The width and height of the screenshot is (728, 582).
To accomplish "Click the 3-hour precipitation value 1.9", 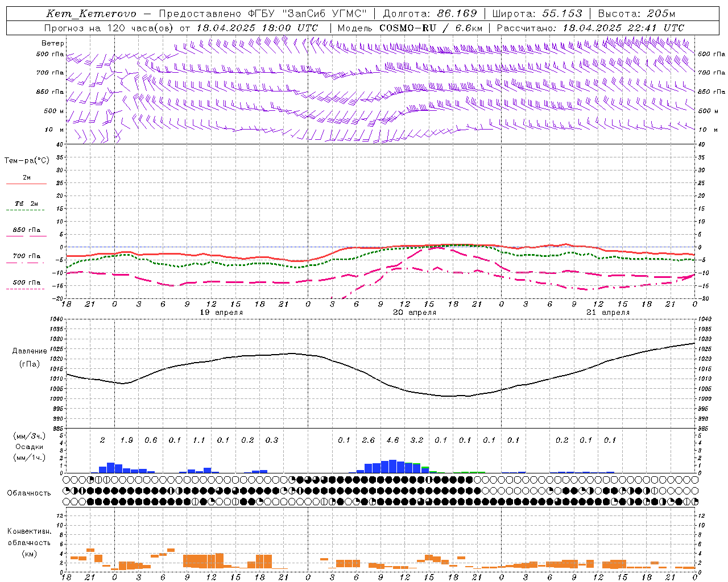I will (x=126, y=440).
